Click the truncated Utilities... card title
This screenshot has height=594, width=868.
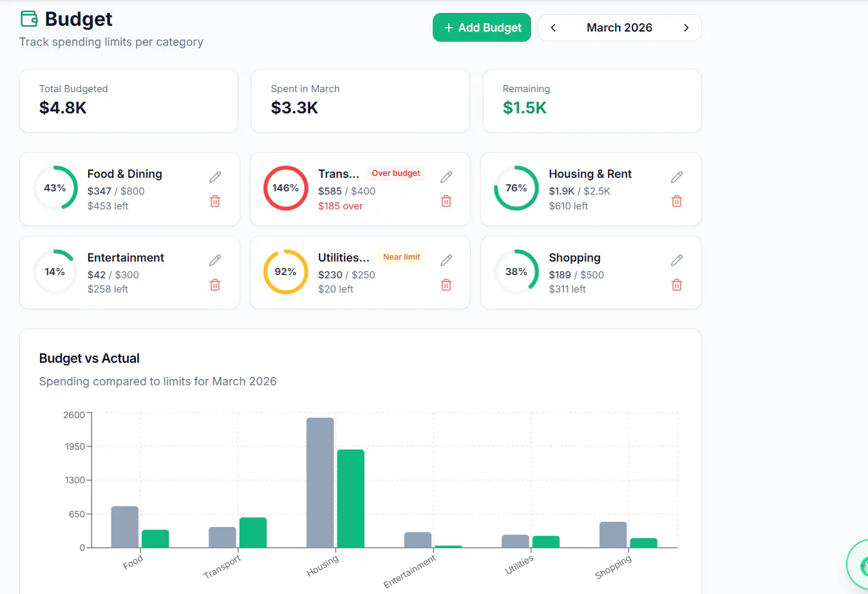point(344,258)
